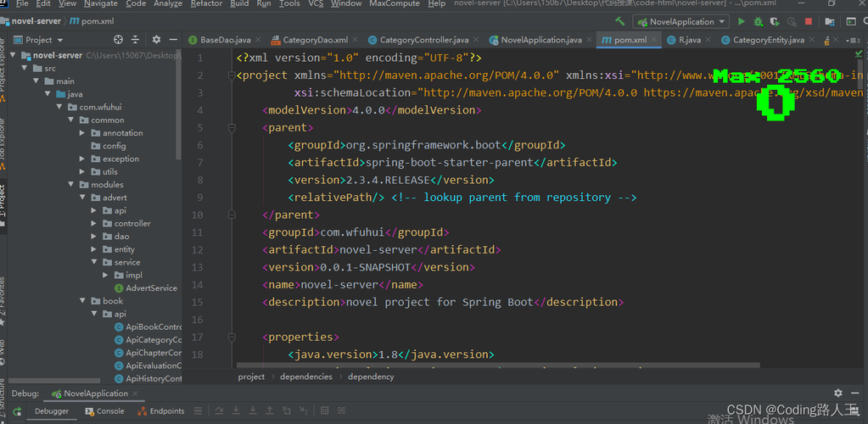Click the locate-in-project crosshair icon
The image size is (868, 424).
pyautogui.click(x=118, y=40)
